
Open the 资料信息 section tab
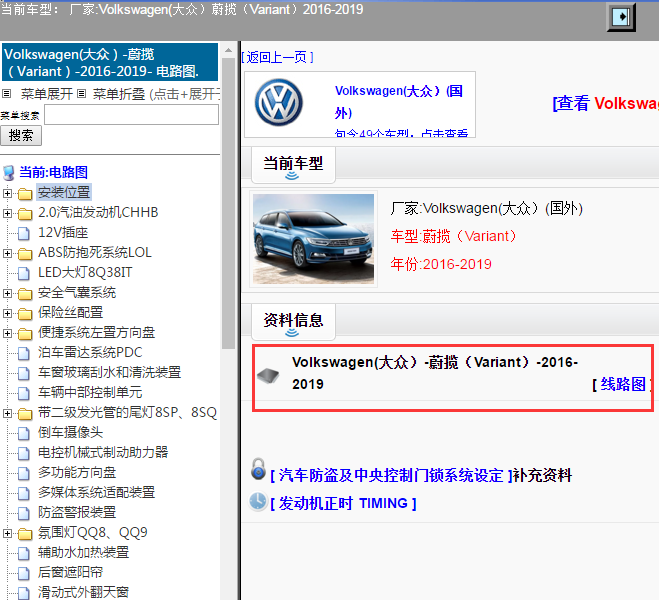[293, 322]
